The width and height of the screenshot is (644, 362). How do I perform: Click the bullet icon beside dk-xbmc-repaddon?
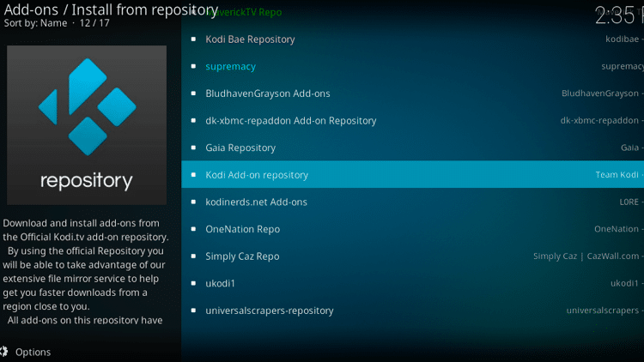(193, 120)
